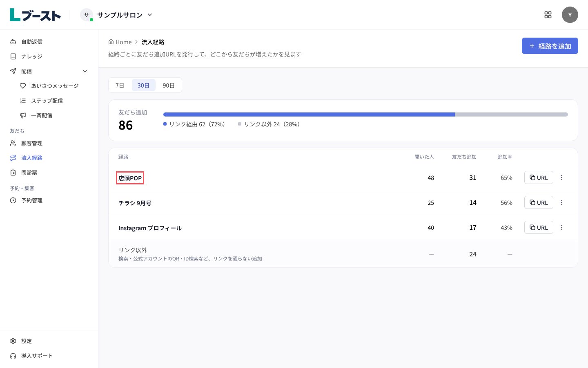Viewport: 588px width, 368px height.
Task: Click value 48 in 店頭POP row
Action: click(431, 178)
